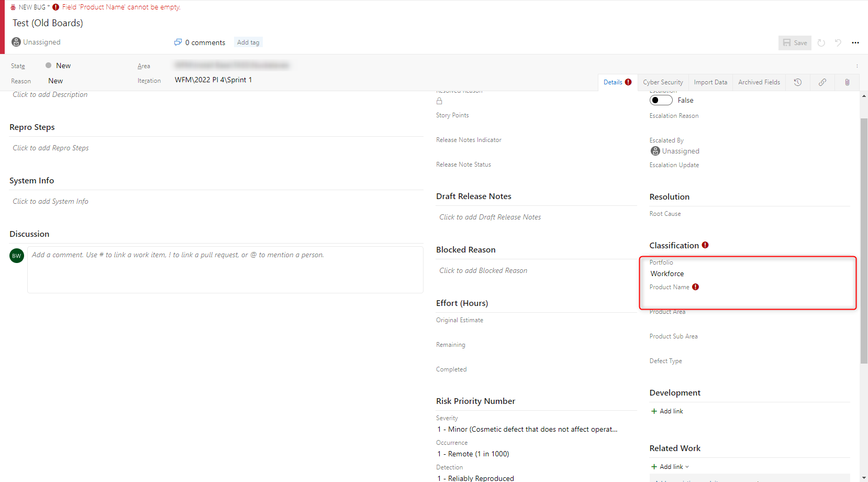This screenshot has height=482, width=868.
Task: Undo changes with the revert icon
Action: coord(838,42)
